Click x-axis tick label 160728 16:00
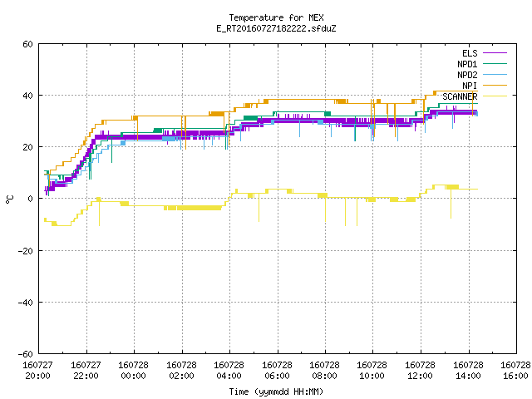Screen dimensions: 532x399 tap(515, 371)
